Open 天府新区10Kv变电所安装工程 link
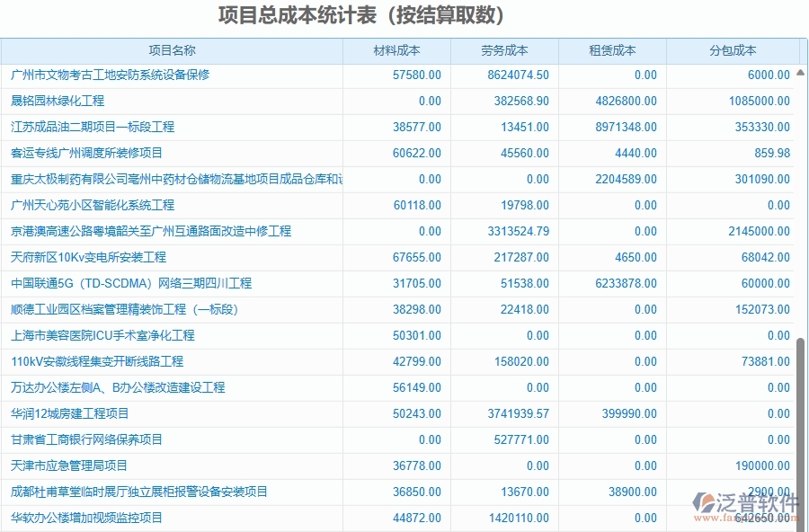 89,257
